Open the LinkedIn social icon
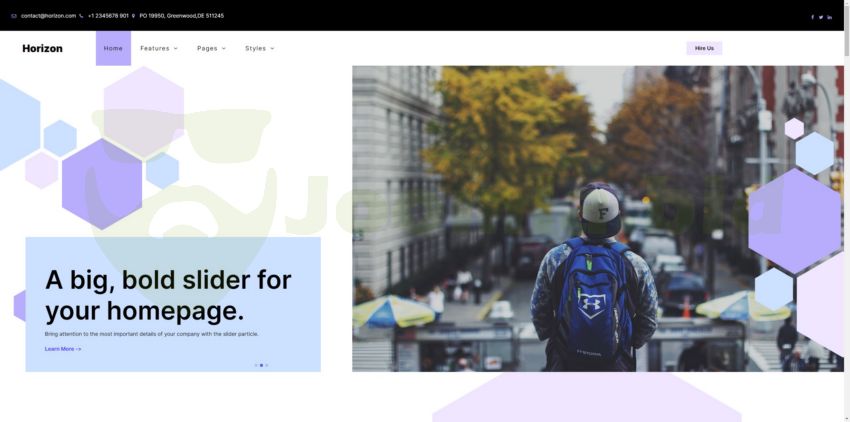 [829, 17]
